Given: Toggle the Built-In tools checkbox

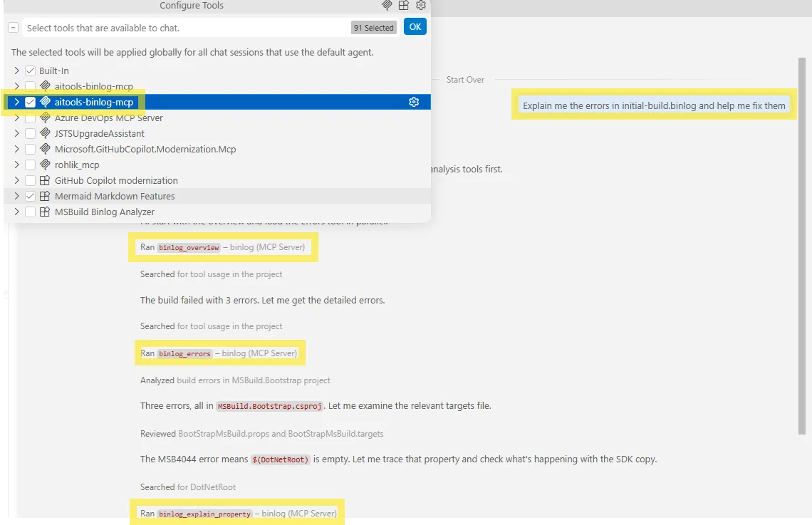Looking at the screenshot, I should coord(30,71).
